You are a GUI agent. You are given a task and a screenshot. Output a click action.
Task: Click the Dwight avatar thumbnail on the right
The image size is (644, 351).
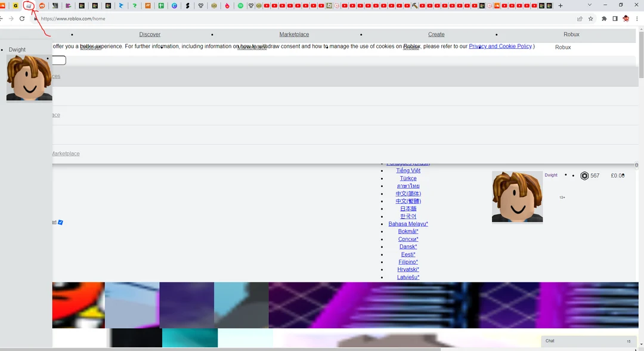click(x=517, y=196)
